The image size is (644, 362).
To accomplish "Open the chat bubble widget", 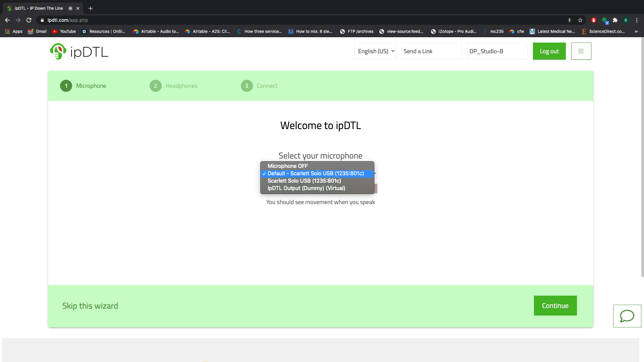I will [627, 316].
